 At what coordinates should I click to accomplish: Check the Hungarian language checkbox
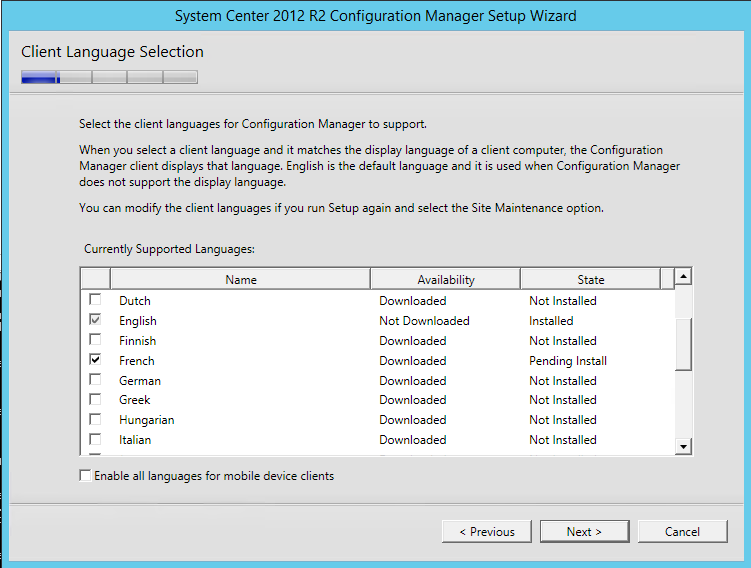click(95, 420)
